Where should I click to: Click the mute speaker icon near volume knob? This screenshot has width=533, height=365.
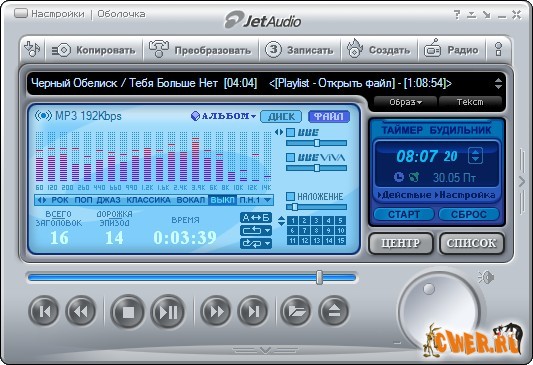click(x=486, y=278)
